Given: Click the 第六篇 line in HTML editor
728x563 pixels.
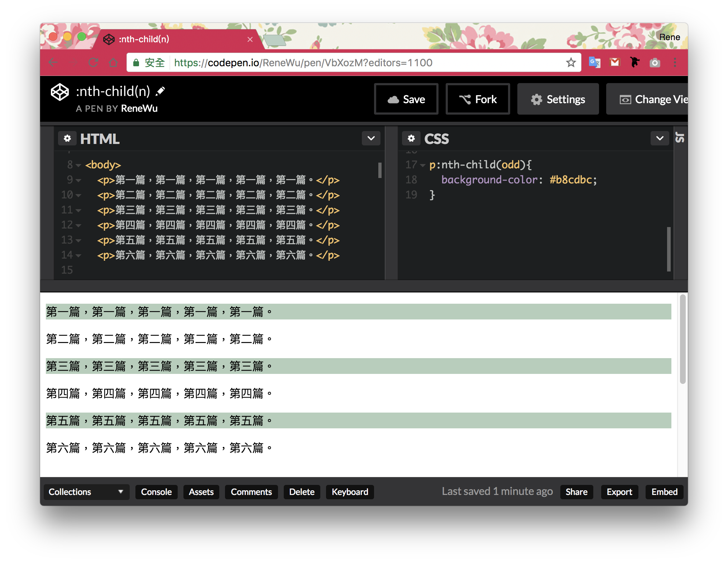Looking at the screenshot, I should (x=218, y=255).
